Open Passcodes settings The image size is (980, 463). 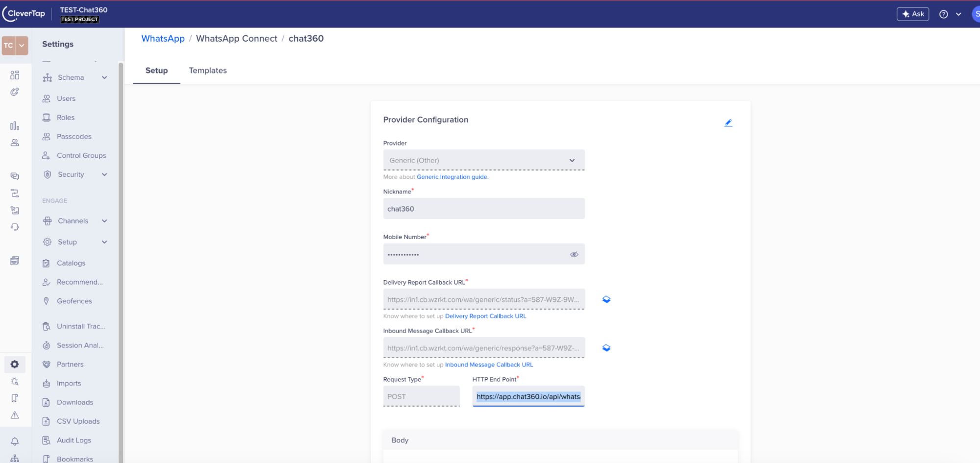(75, 137)
